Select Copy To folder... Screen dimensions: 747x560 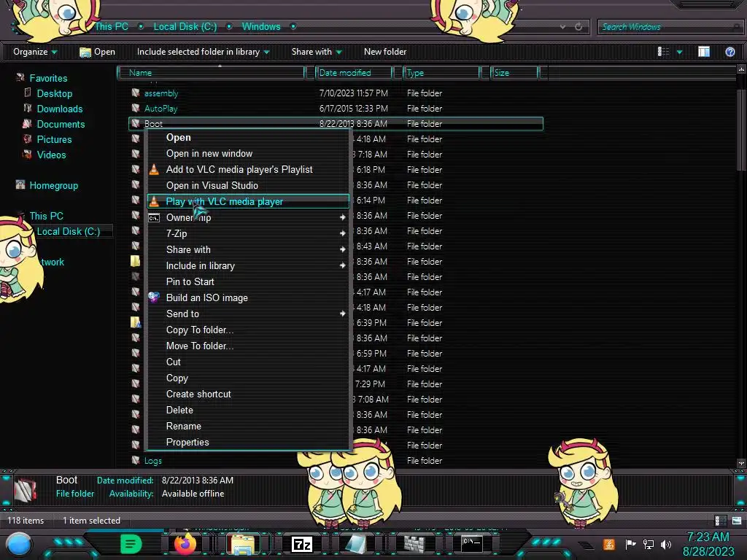(248, 330)
